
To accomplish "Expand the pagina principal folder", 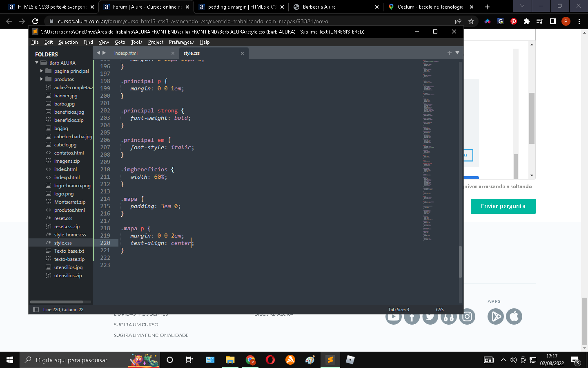I will 41,71.
